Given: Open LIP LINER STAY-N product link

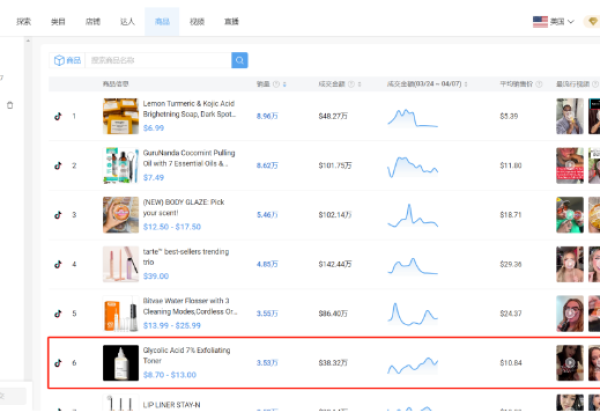Looking at the screenshot, I should pos(171,405).
